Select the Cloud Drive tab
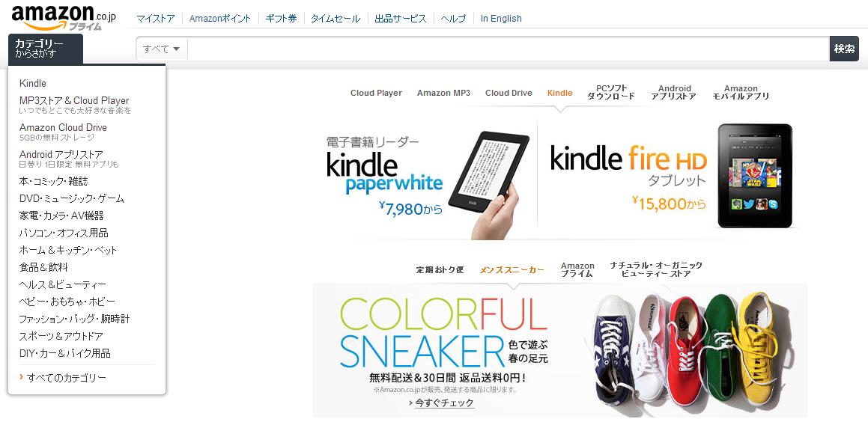The image size is (868, 425). (509, 93)
